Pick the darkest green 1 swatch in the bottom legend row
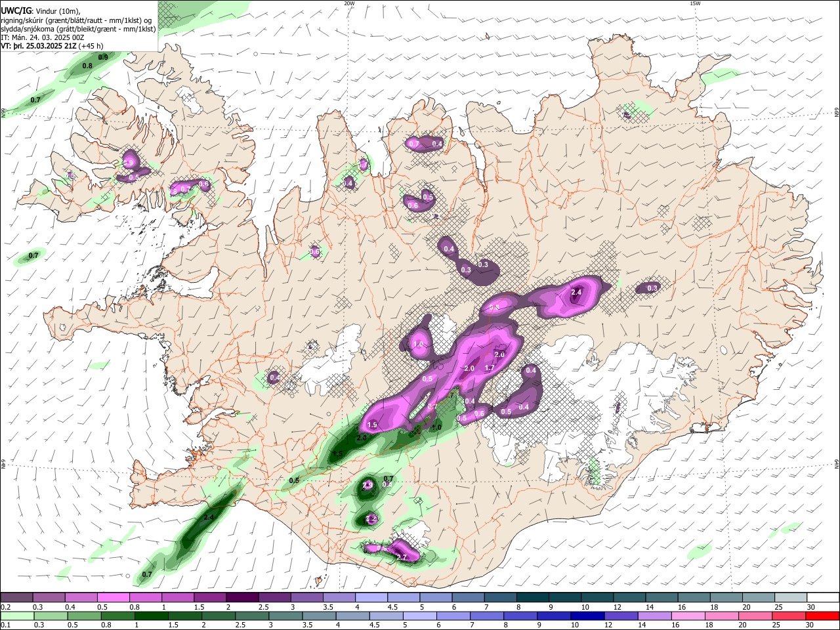The height and width of the screenshot is (630, 840). [150, 616]
